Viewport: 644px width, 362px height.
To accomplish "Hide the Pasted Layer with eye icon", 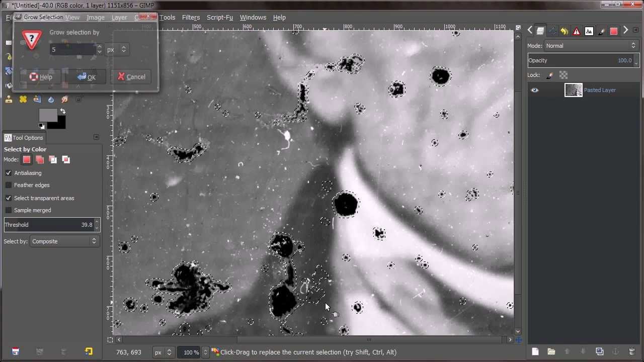I will [x=535, y=90].
